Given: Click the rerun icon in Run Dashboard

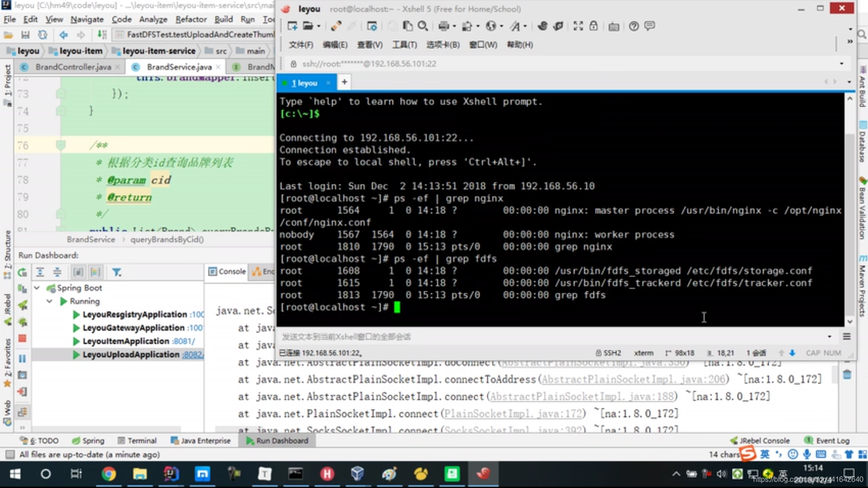Looking at the screenshot, I should (22, 272).
